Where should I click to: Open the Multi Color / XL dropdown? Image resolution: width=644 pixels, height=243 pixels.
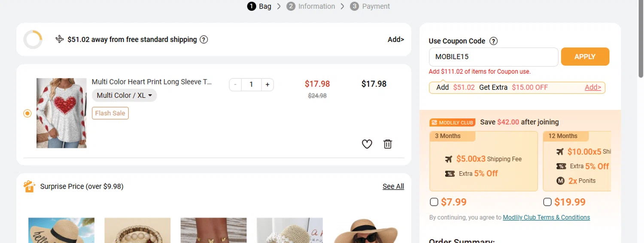pyautogui.click(x=125, y=95)
